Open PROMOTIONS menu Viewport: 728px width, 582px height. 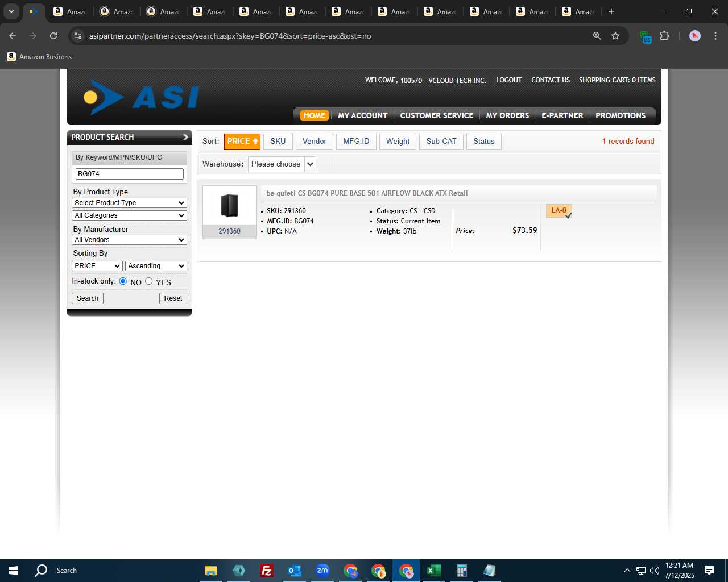click(621, 115)
